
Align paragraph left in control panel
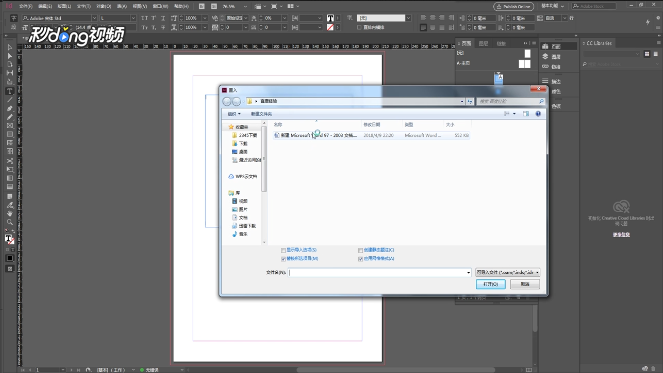423,18
